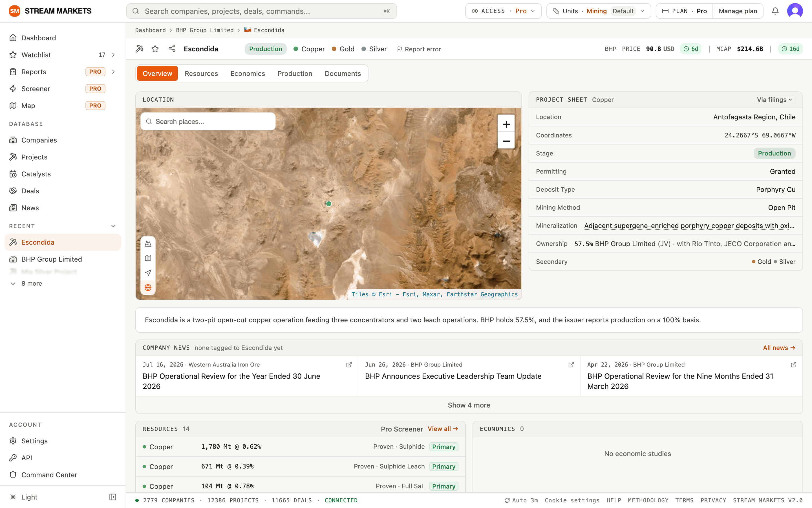Image resolution: width=812 pixels, height=508 pixels.
Task: Click View all resources link
Action: click(x=443, y=429)
